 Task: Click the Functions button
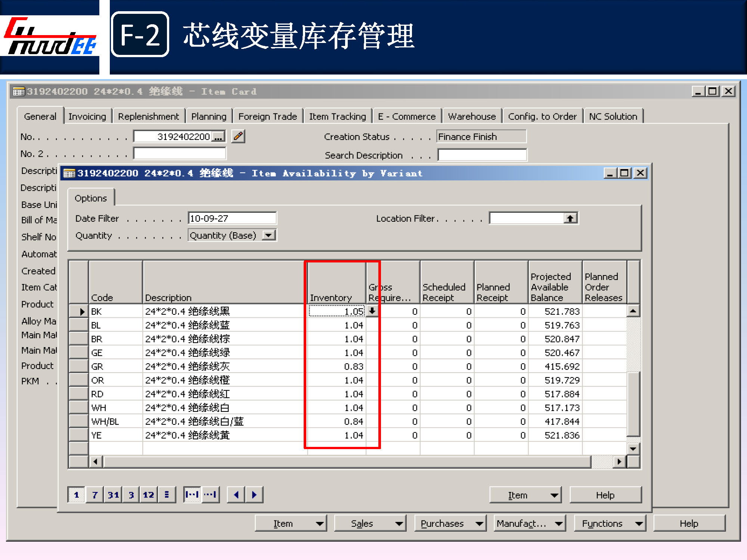(610, 523)
